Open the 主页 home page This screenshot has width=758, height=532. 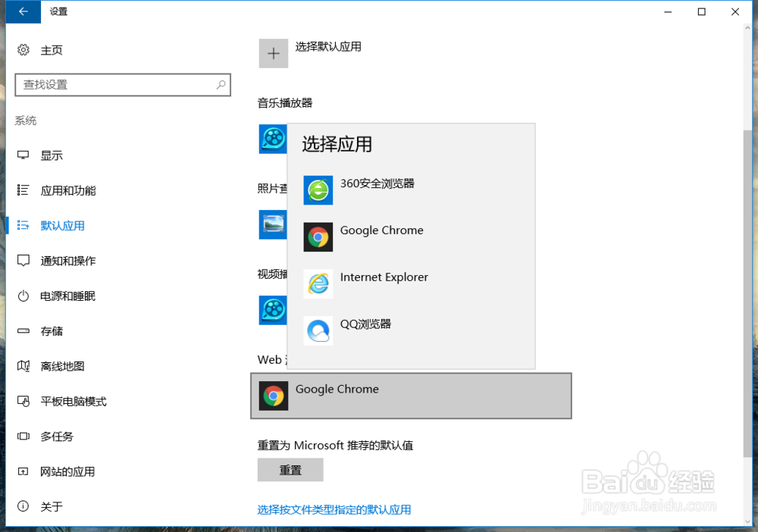pos(52,50)
